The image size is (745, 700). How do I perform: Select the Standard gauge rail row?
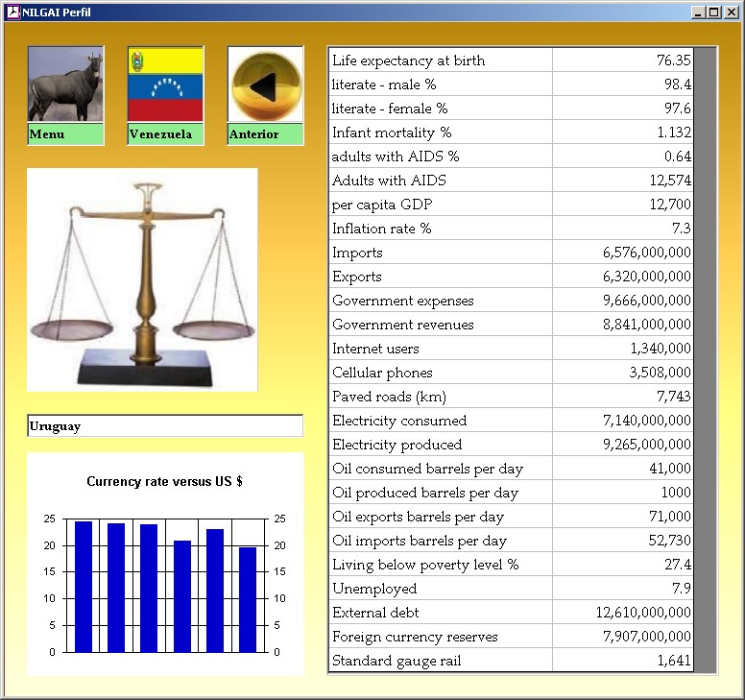coord(441,661)
